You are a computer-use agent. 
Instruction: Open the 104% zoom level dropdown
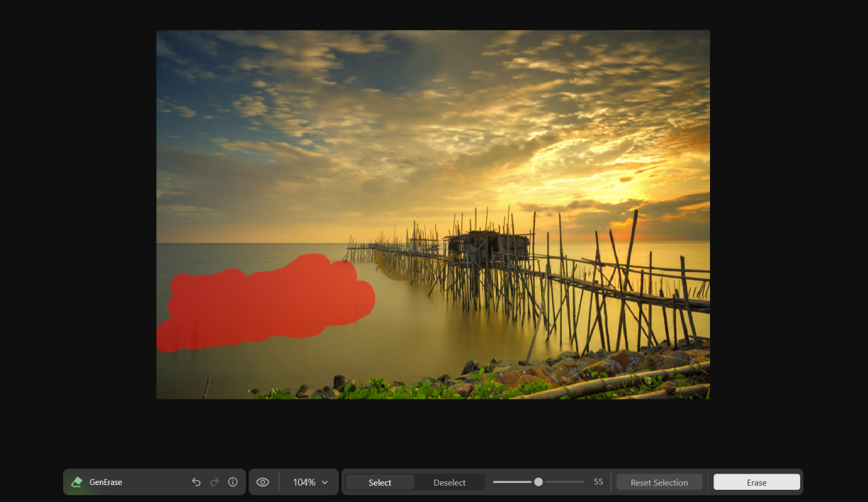[311, 482]
